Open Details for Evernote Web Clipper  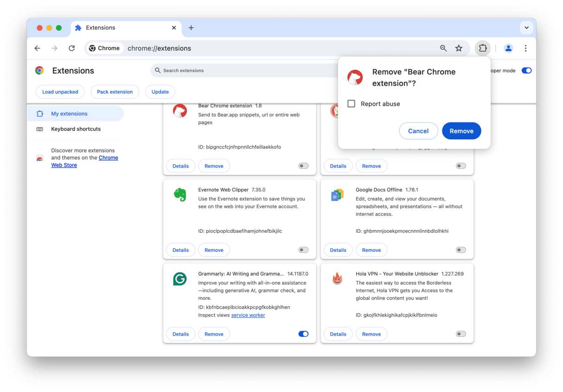click(x=181, y=250)
